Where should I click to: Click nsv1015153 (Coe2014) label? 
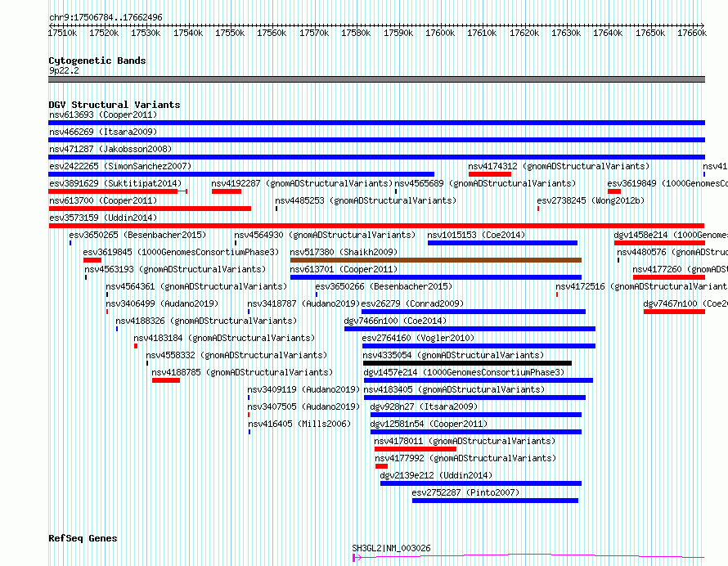(476, 235)
